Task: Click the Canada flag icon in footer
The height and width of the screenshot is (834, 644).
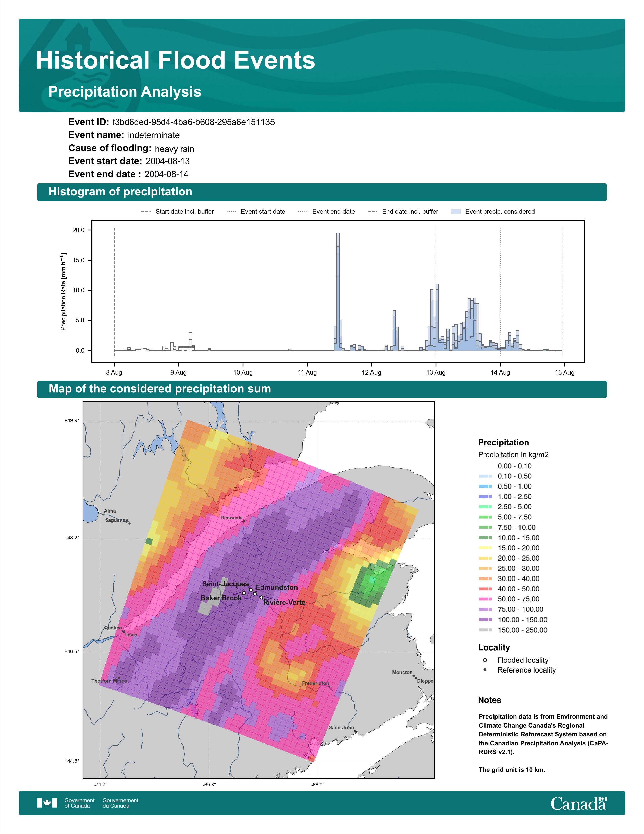Action: [x=47, y=803]
